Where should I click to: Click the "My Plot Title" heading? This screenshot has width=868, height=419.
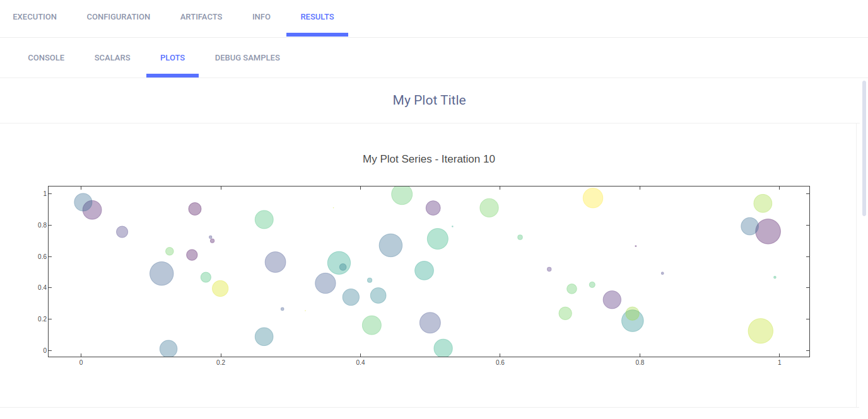429,100
